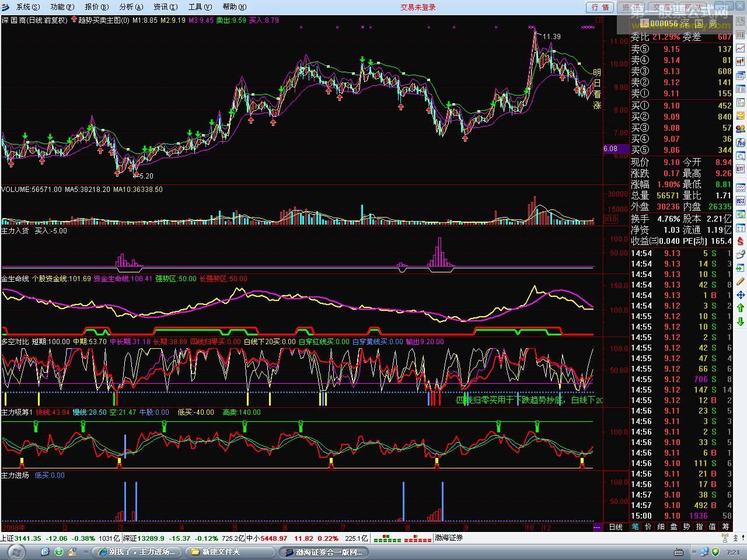The image size is (747, 560).
Task: Open the colored grid board icon
Action: click(741, 34)
